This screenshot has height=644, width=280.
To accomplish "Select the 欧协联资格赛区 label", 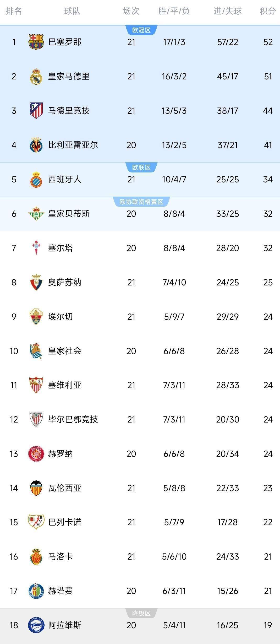I will pyautogui.click(x=141, y=202).
